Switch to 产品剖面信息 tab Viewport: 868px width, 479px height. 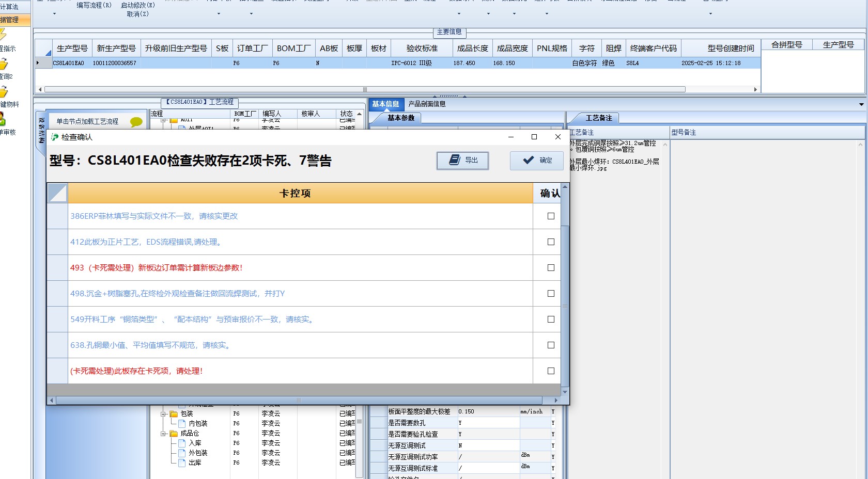tap(427, 104)
